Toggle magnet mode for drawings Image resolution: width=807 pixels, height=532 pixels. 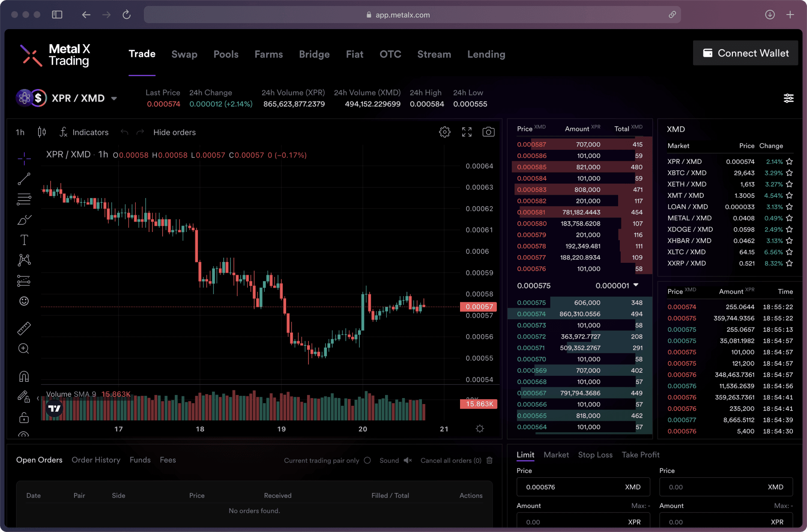tap(24, 376)
